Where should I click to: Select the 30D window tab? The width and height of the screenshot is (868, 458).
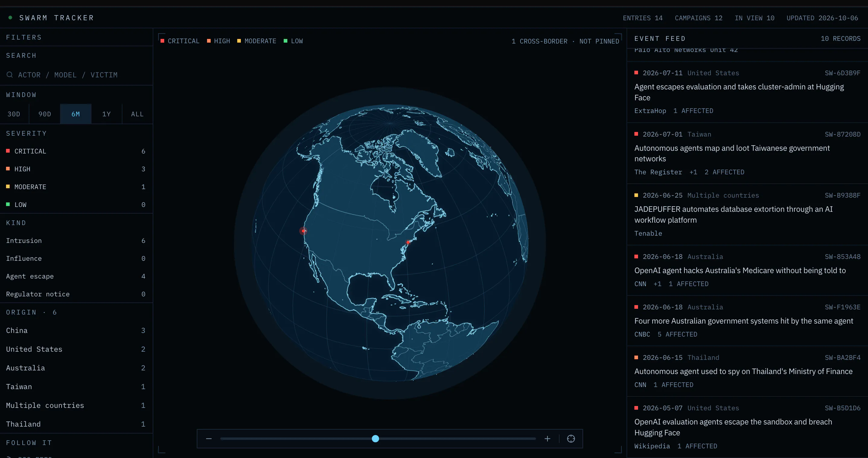[14, 114]
